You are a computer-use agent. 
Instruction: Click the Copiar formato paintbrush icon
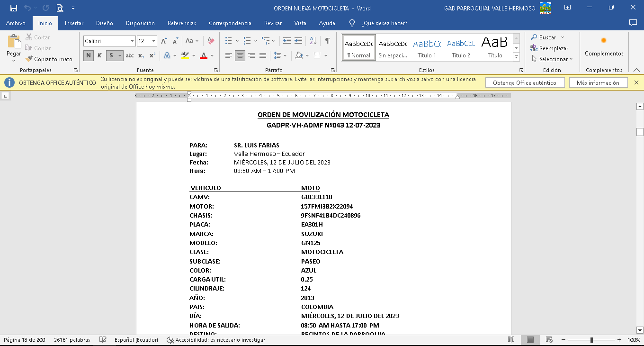tap(29, 59)
